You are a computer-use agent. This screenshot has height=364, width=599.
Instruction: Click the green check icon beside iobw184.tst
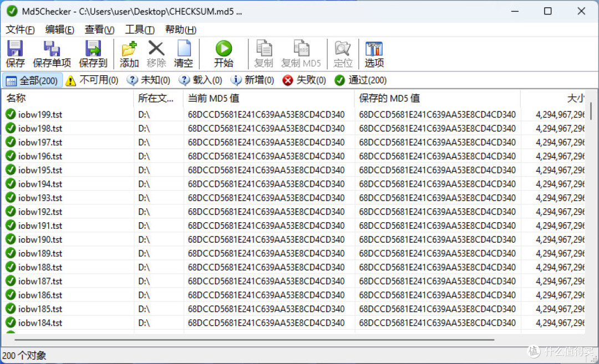(x=11, y=322)
